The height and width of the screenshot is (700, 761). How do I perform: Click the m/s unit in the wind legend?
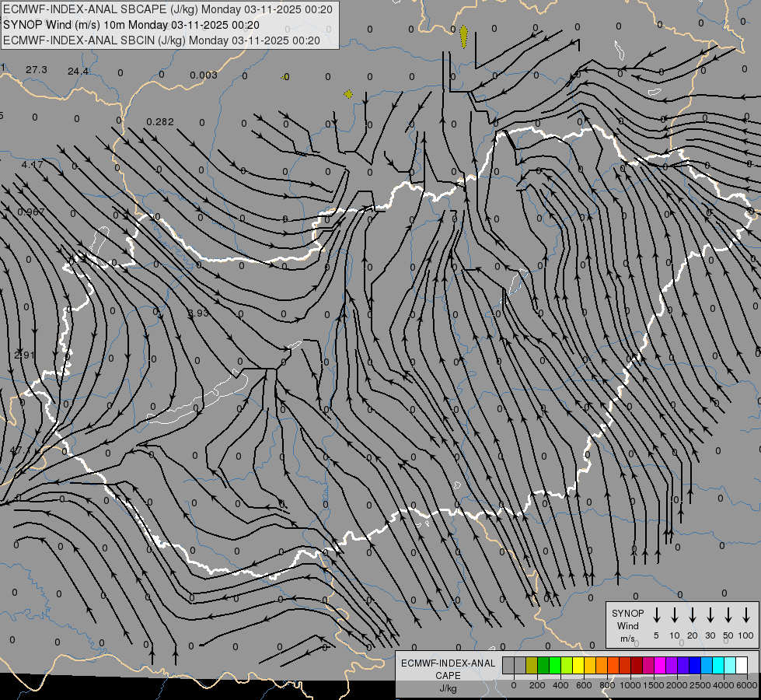coord(627,639)
